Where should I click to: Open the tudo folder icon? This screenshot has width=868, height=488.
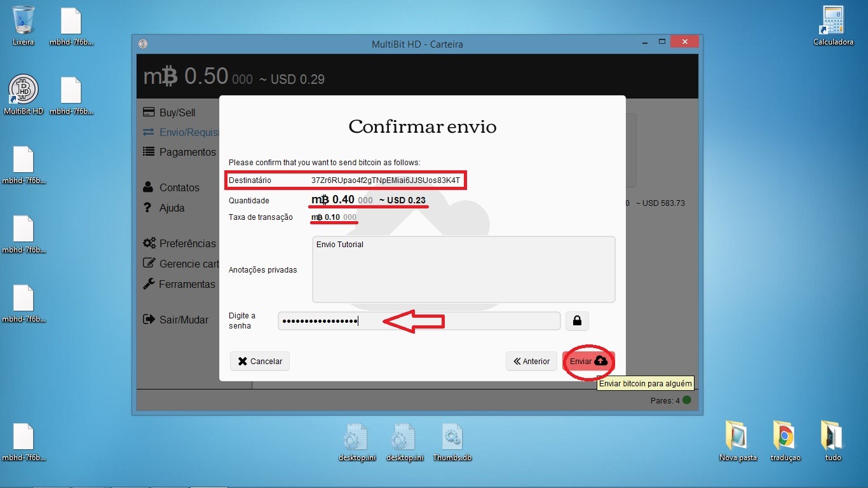coord(832,436)
